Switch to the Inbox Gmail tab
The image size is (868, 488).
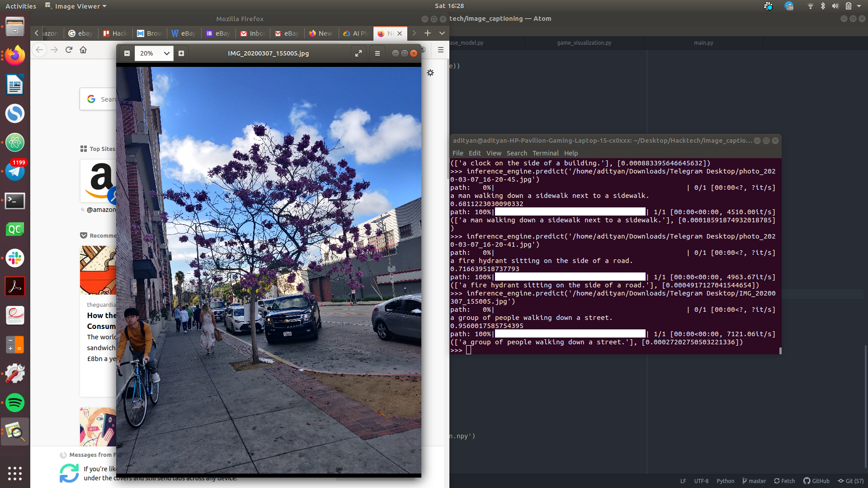[253, 33]
